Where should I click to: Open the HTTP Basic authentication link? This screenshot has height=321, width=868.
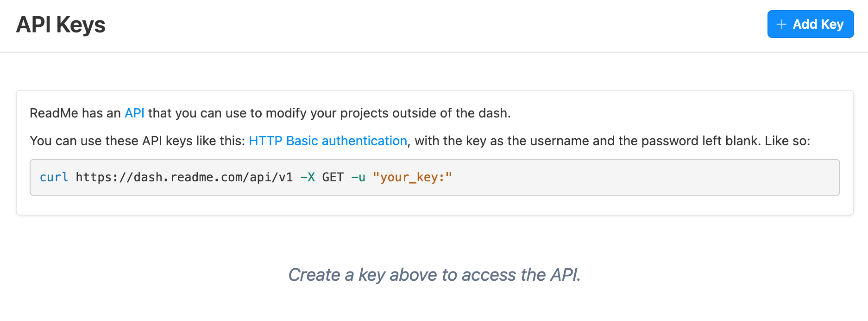tap(327, 141)
